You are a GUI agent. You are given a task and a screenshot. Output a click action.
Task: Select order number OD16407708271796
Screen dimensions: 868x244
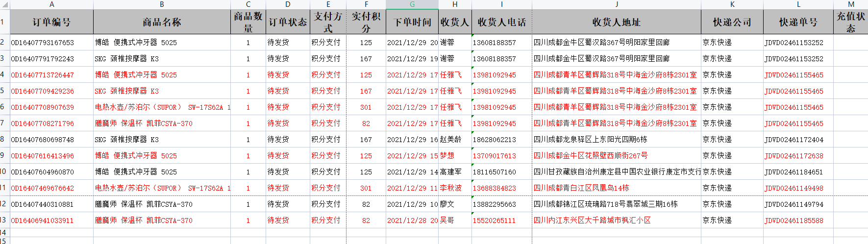43,123
